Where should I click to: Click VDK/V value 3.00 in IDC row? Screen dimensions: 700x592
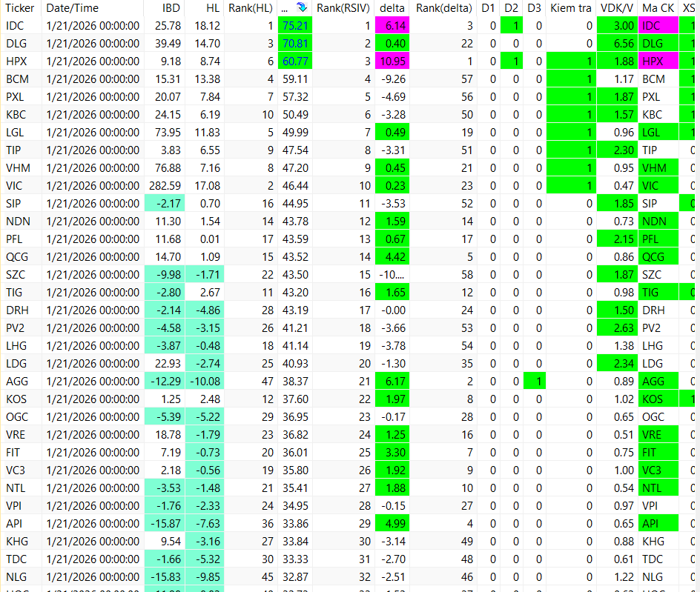tap(618, 26)
